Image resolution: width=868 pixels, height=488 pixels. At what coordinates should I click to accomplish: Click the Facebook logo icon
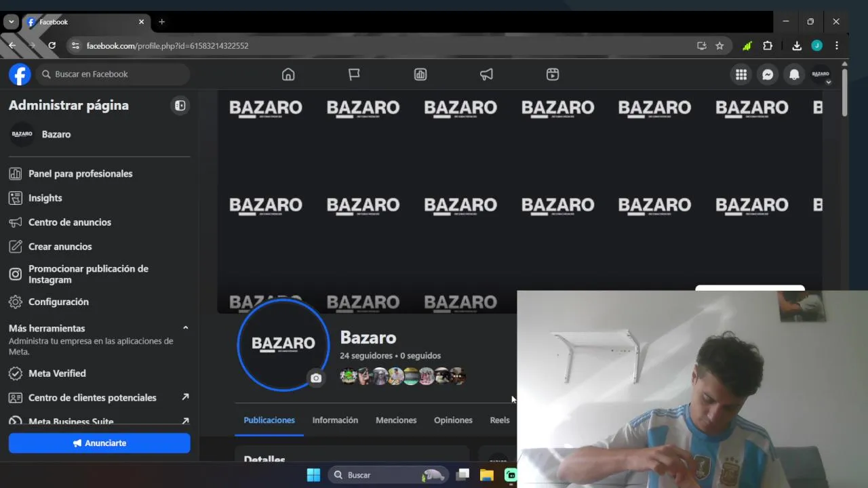tap(20, 74)
